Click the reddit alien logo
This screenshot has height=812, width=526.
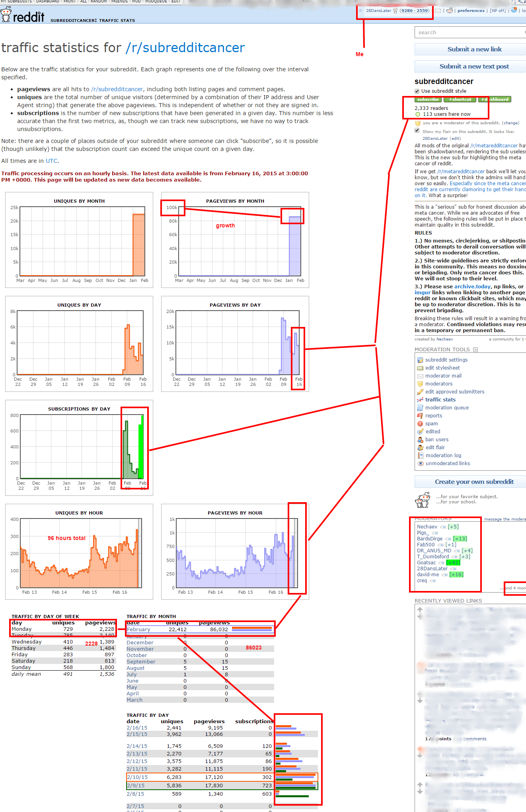6,14
